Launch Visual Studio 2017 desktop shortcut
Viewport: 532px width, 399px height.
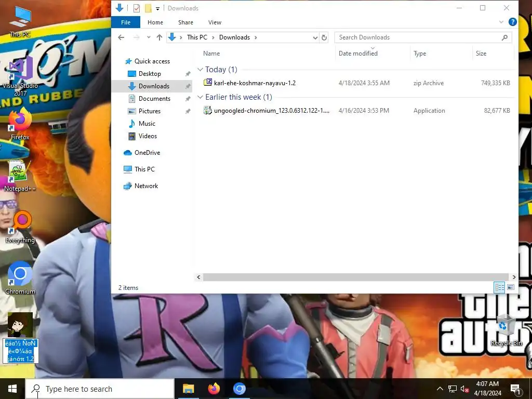click(x=20, y=76)
